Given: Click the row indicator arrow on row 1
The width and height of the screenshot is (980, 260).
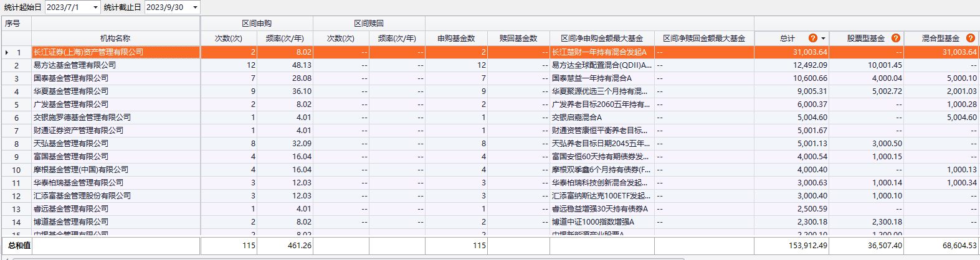Looking at the screenshot, I should coord(6,52).
